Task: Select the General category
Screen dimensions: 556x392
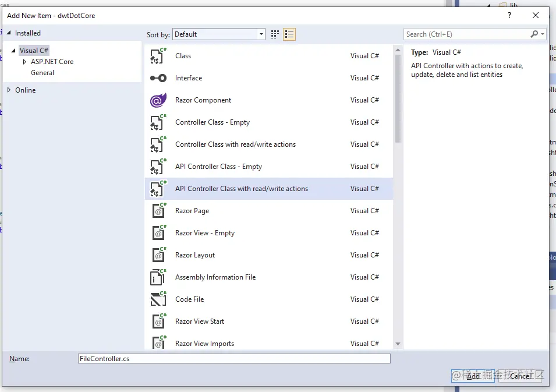Action: coord(43,73)
